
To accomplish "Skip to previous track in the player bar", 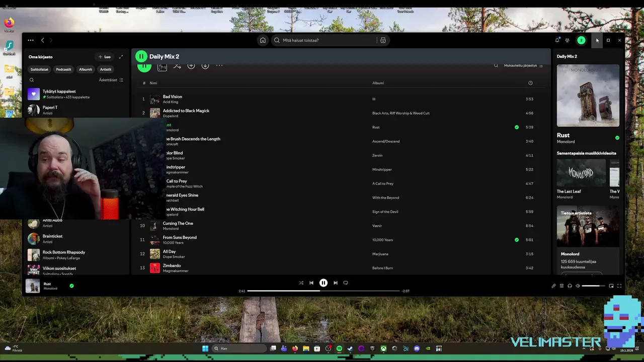I will [311, 283].
